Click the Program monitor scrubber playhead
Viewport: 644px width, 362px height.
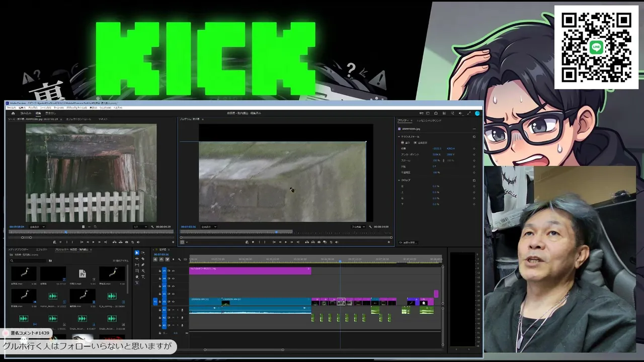pos(276,232)
